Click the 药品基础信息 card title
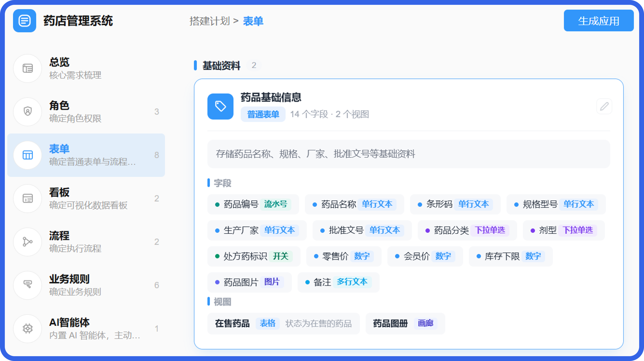The width and height of the screenshot is (644, 361). [x=271, y=97]
